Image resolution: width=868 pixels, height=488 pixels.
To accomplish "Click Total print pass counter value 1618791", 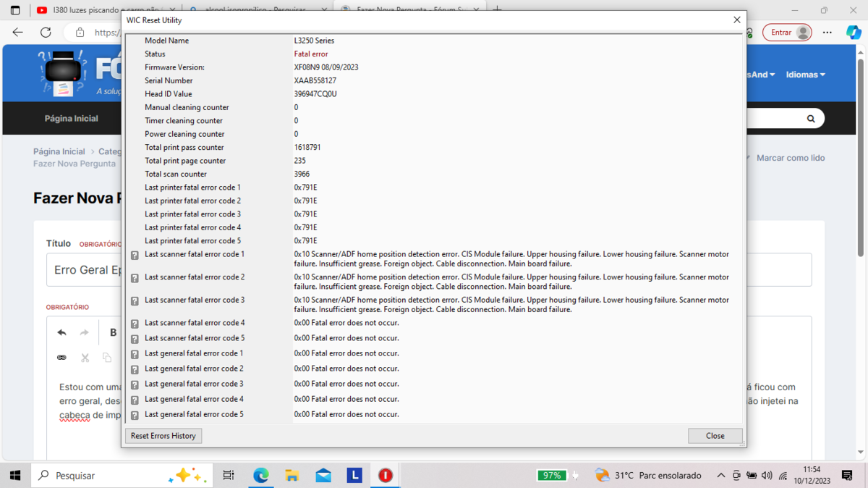I will [x=307, y=148].
